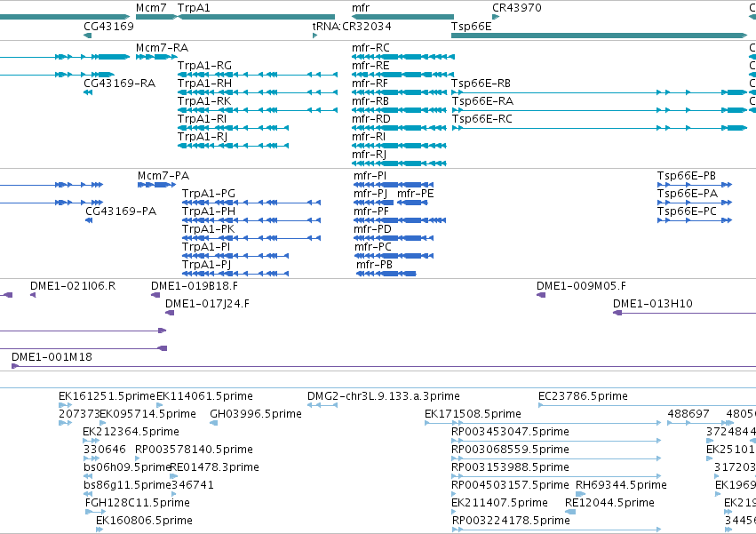
Task: Click protein Tsp66E-PB
Action: pyautogui.click(x=695, y=185)
